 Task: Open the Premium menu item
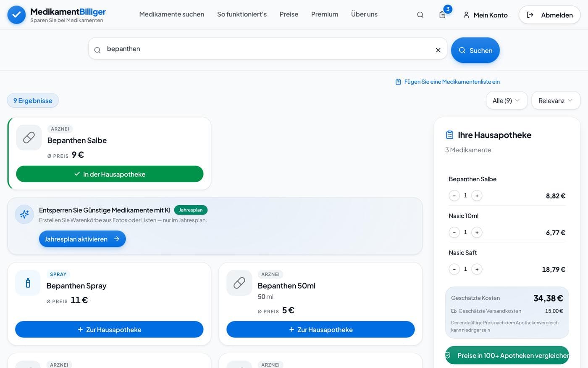[x=325, y=14]
